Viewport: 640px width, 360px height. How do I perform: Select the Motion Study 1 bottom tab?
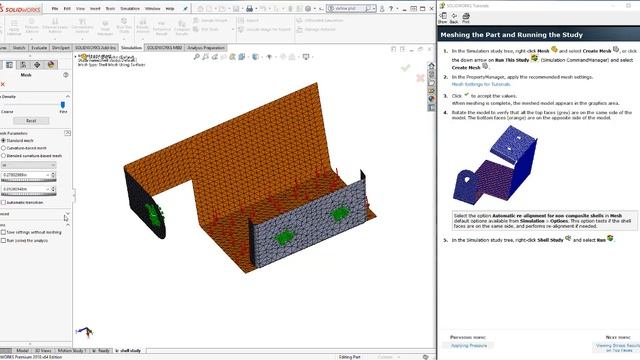point(71,351)
